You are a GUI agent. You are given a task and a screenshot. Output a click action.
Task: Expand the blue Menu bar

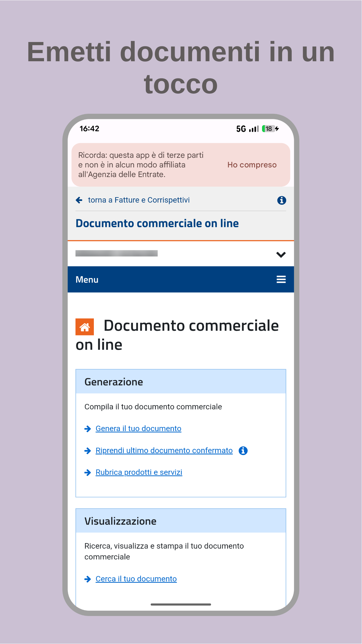pos(181,279)
